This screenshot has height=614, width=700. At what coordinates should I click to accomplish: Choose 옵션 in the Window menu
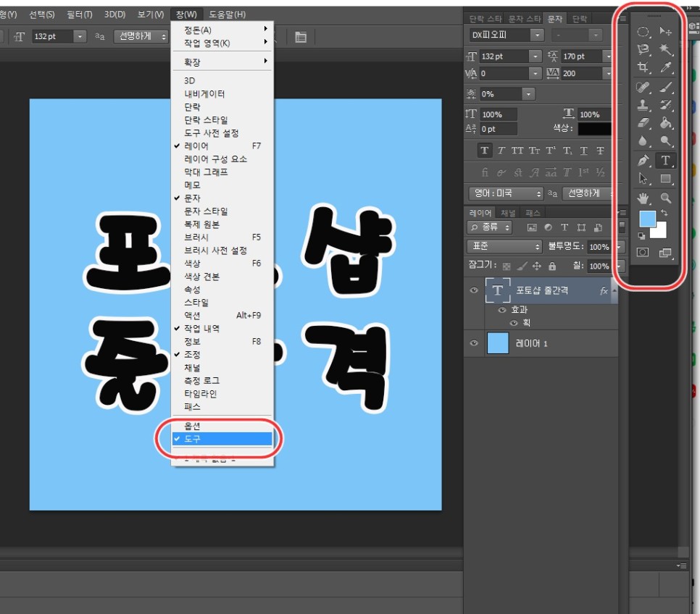click(222, 426)
